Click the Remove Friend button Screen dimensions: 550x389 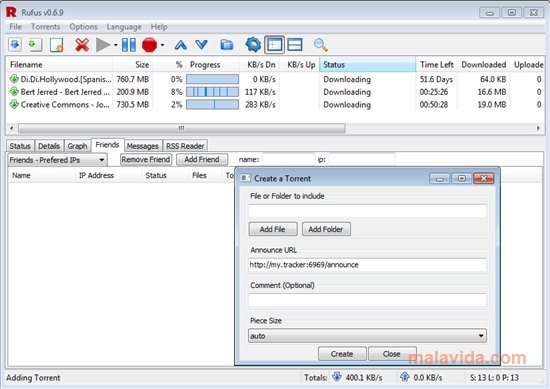[146, 160]
